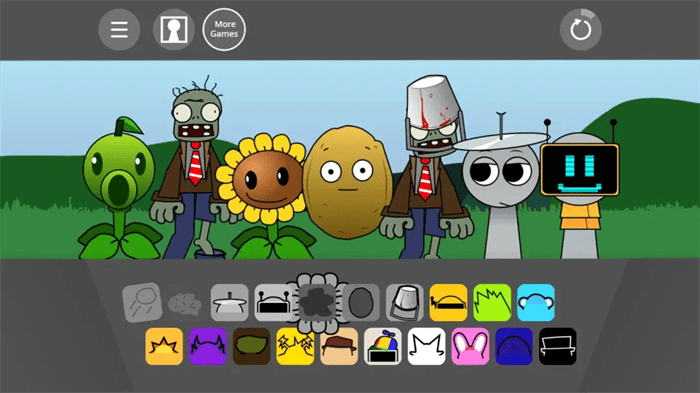Click the circular reset arrow button
The image size is (700, 393).
580,29
